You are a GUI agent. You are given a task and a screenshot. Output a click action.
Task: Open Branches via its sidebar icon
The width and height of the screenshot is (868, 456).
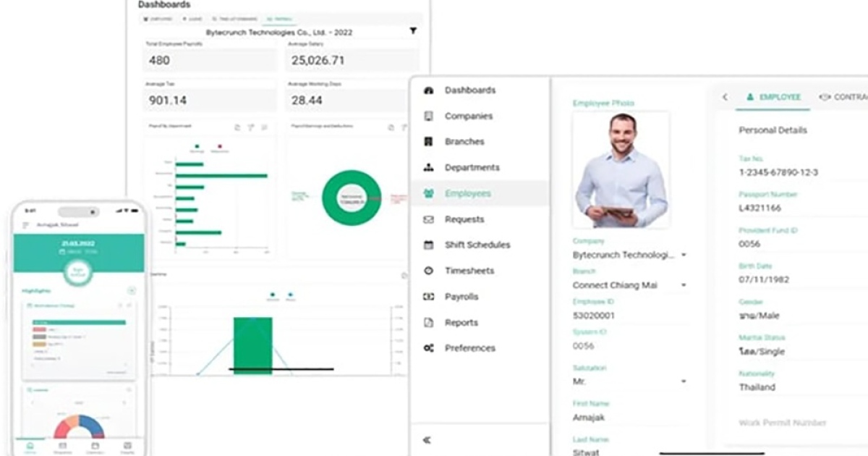point(428,142)
